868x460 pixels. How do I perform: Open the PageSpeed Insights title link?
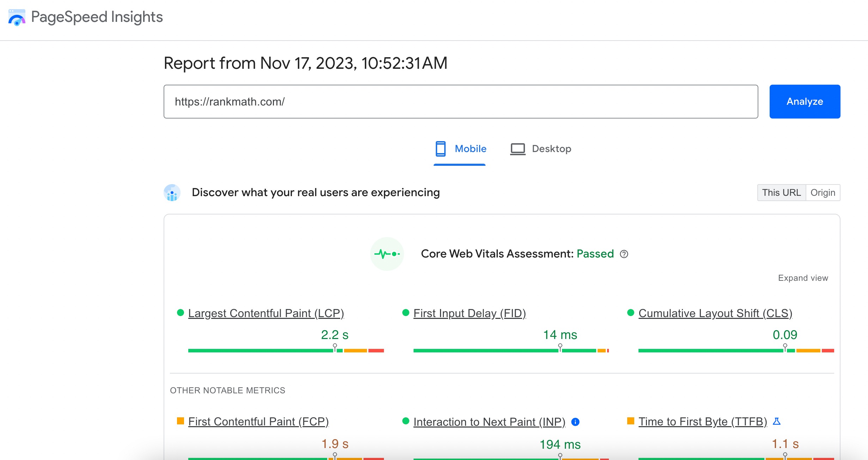(x=97, y=17)
